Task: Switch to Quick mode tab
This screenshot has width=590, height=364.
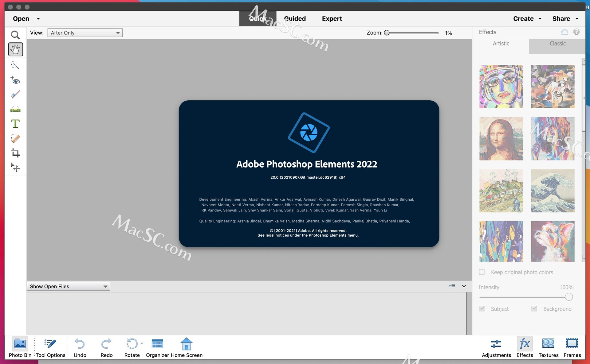Action: pyautogui.click(x=258, y=19)
